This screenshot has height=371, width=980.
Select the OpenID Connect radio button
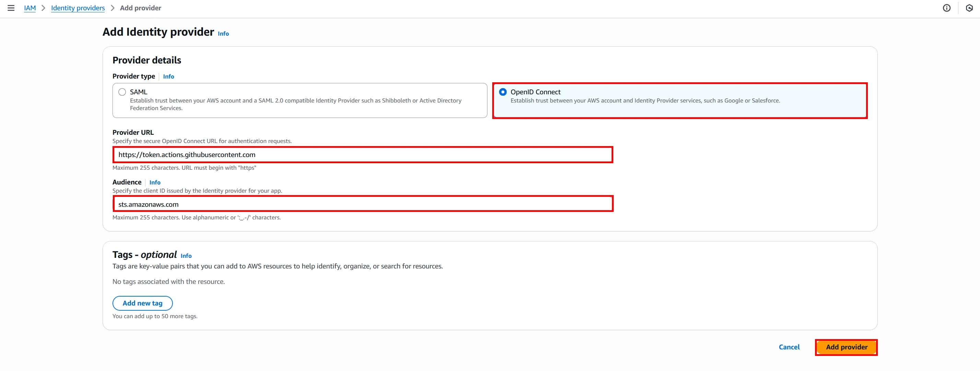(x=503, y=92)
